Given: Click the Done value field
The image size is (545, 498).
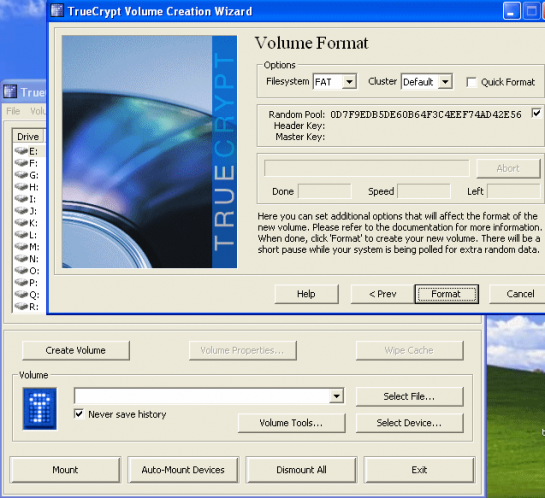Looking at the screenshot, I should (325, 191).
